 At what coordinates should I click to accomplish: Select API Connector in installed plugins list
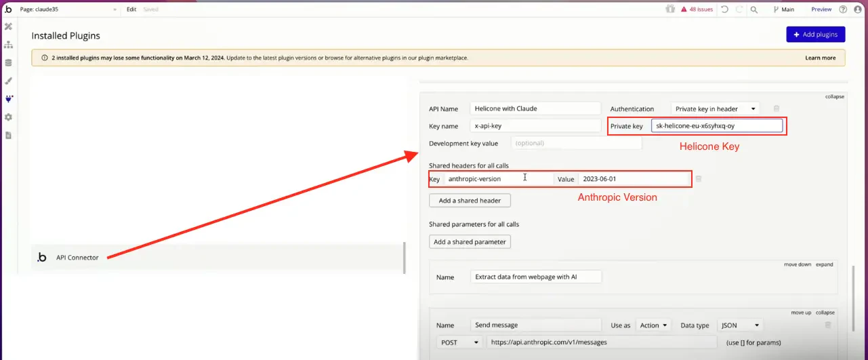[218, 258]
